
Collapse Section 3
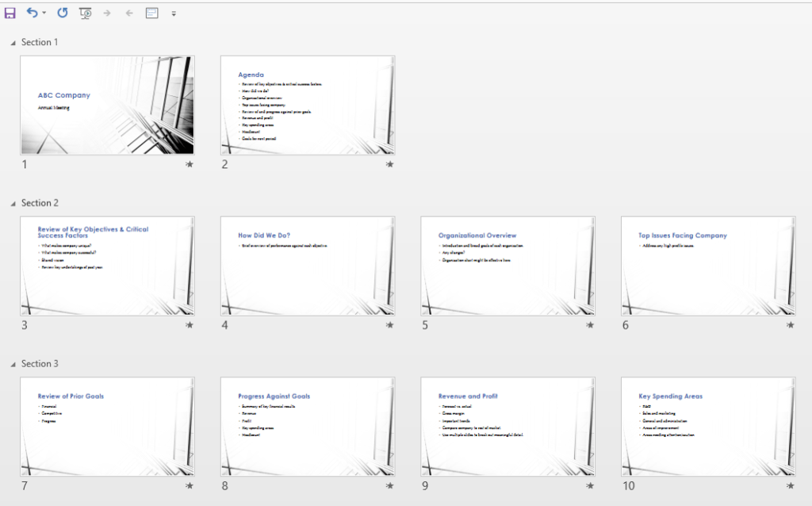13,364
